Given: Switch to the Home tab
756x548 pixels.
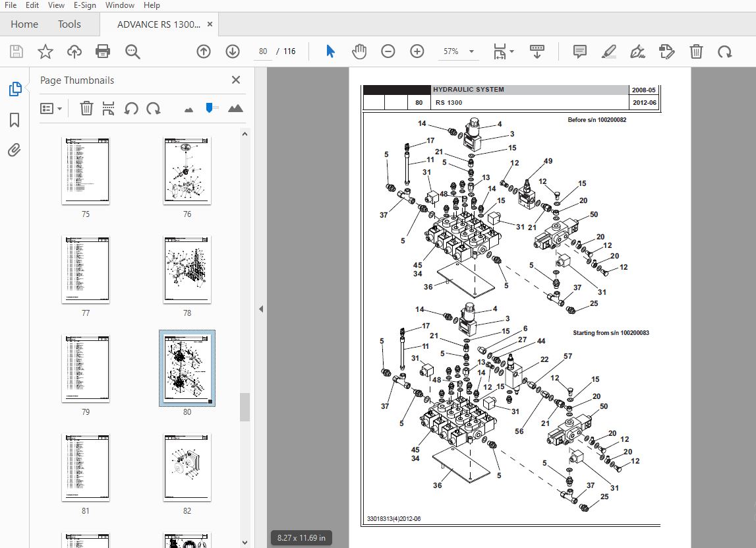Looking at the screenshot, I should pyautogui.click(x=24, y=24).
